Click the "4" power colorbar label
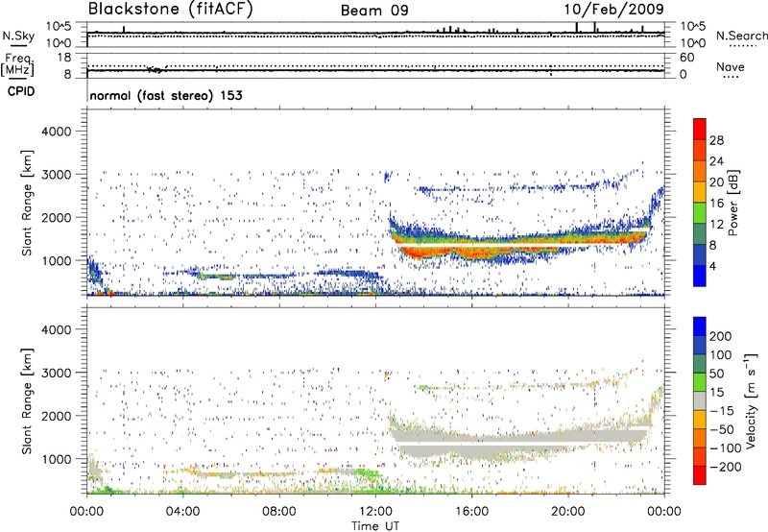The image size is (768, 532). 712,266
